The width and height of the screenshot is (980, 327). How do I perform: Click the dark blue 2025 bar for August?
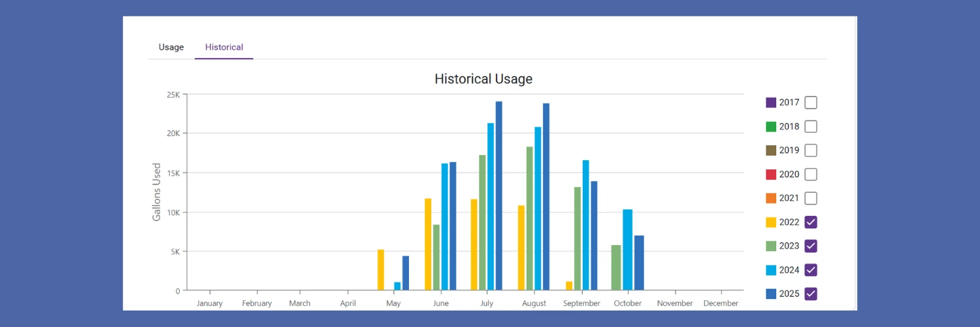point(546,197)
